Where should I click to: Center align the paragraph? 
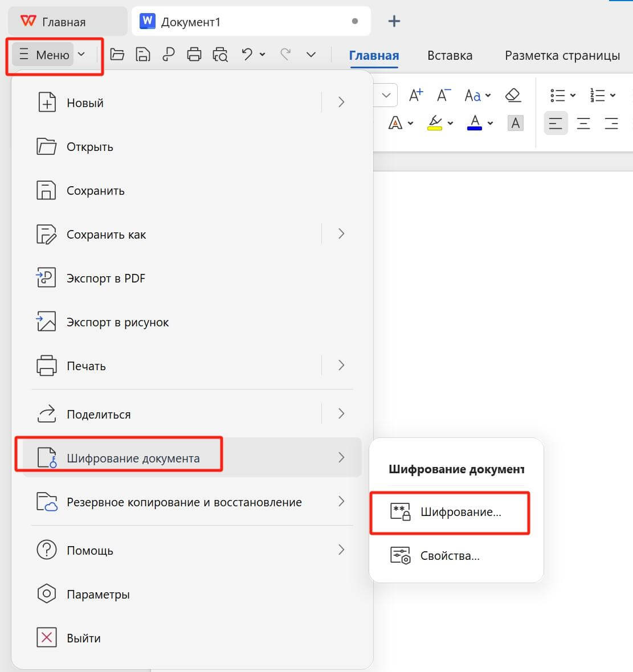tap(583, 123)
